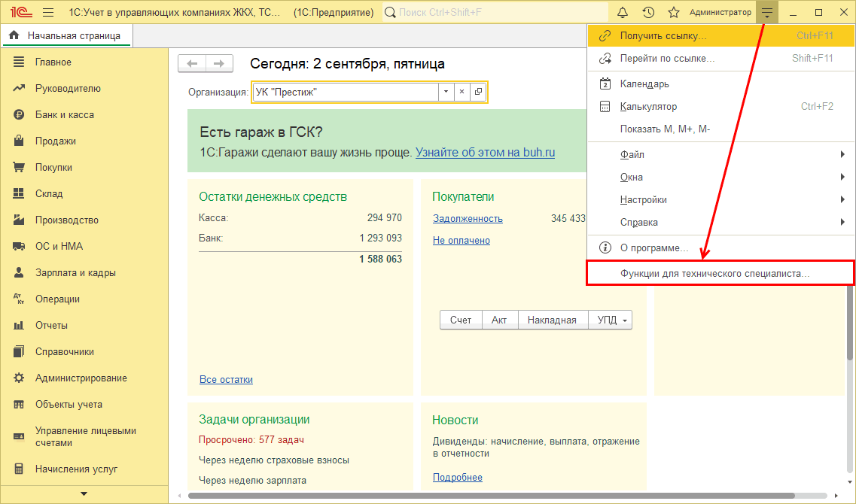The image size is (856, 504).
Task: Click the Накладная button
Action: click(x=552, y=320)
